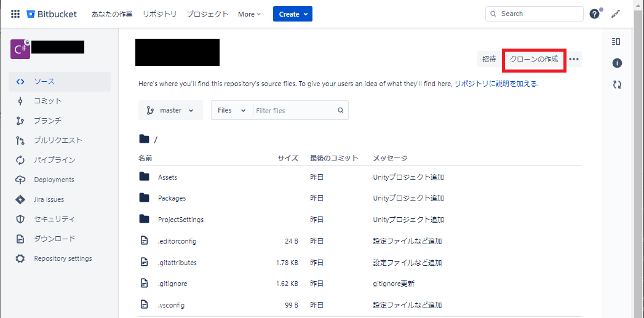This screenshot has width=644, height=318.
Task: Click the 招待 invite button
Action: coord(489,59)
